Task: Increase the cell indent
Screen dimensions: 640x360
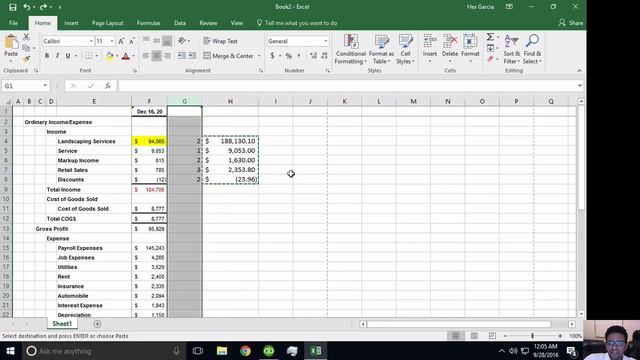Action: [192, 56]
